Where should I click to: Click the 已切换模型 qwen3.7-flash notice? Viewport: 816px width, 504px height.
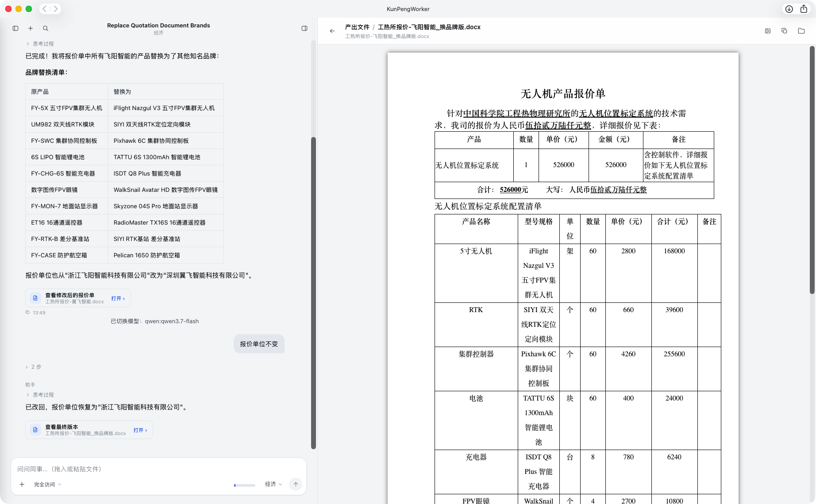tap(154, 321)
